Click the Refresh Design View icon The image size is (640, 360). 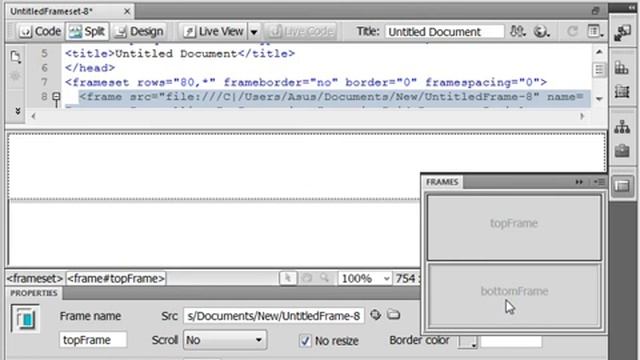click(x=572, y=31)
